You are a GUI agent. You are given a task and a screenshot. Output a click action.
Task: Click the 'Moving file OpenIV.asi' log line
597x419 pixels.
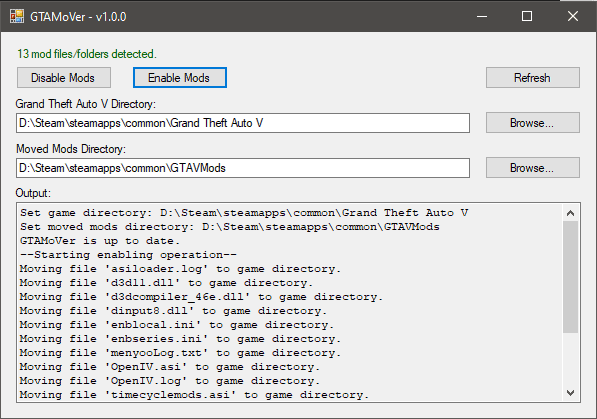point(170,367)
